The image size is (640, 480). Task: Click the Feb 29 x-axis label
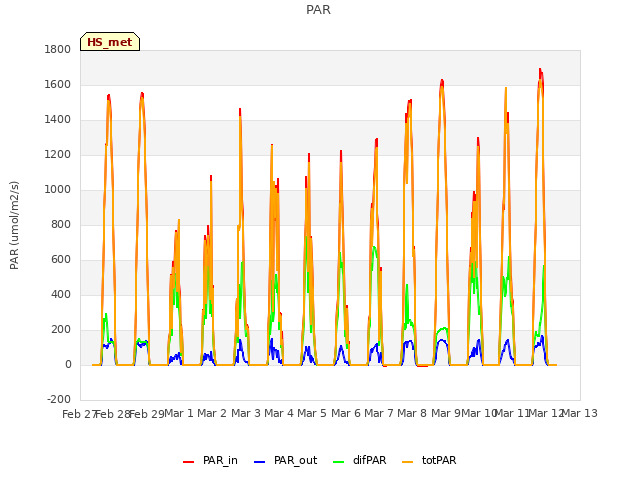[x=146, y=414]
